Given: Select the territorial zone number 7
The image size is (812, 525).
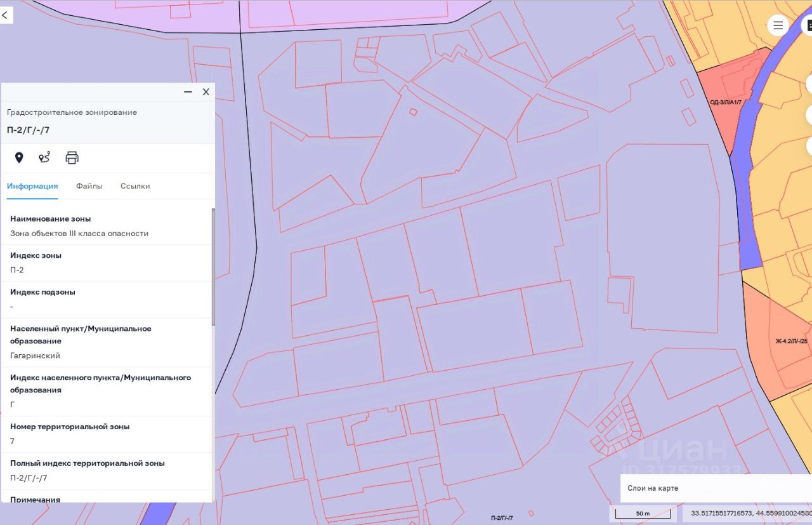Looking at the screenshot, I should [x=12, y=441].
